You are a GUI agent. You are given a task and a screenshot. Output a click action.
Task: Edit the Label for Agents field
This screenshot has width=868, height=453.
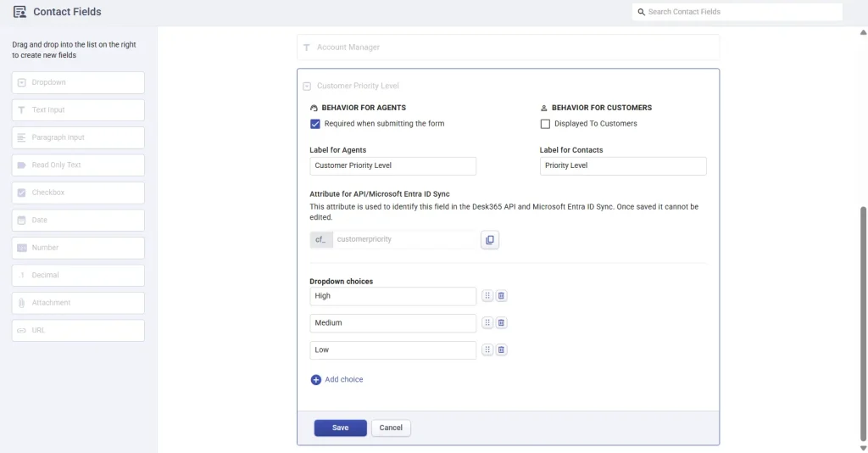point(393,165)
